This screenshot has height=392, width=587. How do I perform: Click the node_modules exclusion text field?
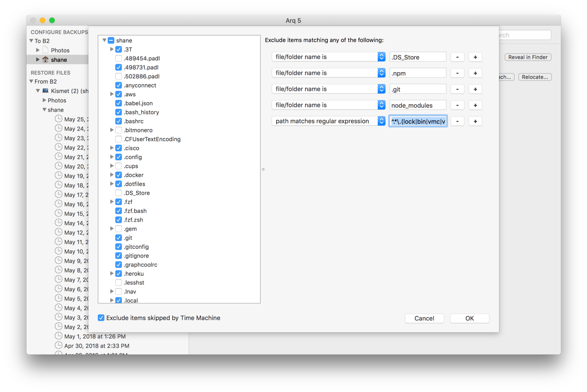point(418,105)
